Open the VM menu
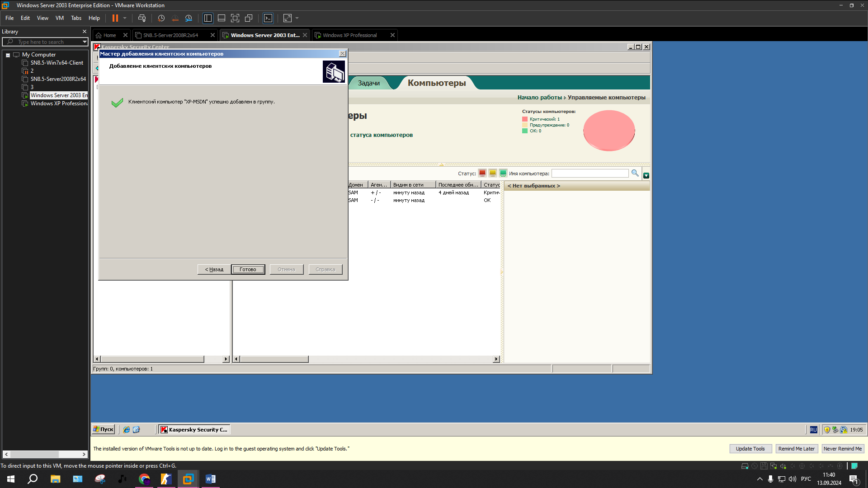 click(x=60, y=18)
